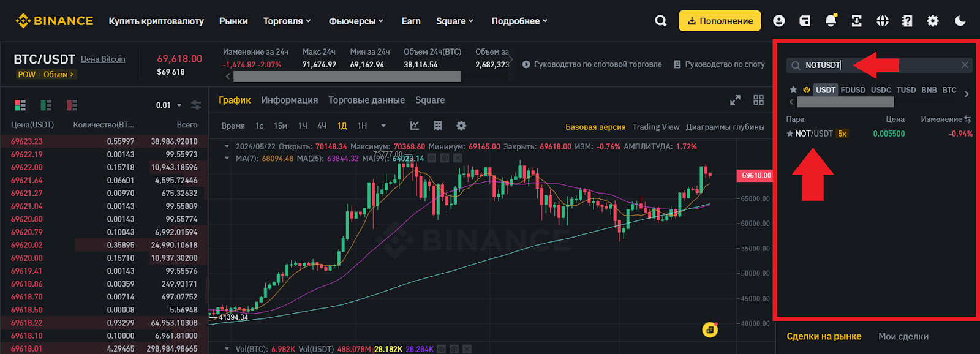Open order book settings sliders icon

pos(196,105)
